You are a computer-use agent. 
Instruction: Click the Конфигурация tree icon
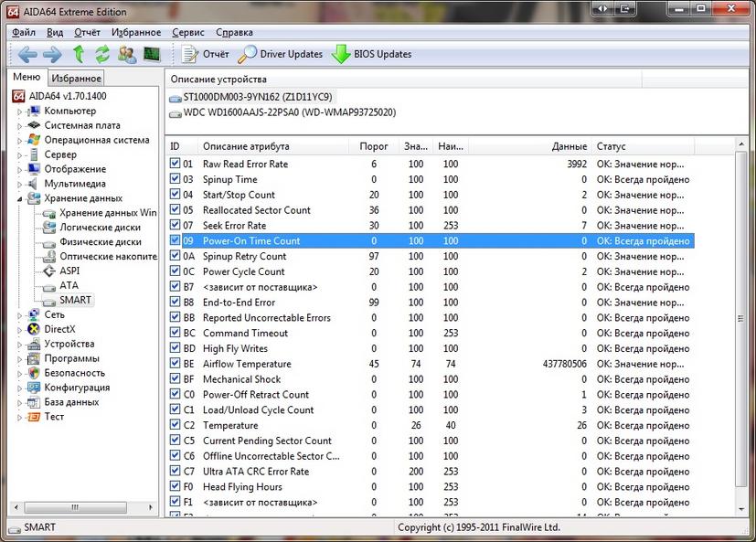34,388
